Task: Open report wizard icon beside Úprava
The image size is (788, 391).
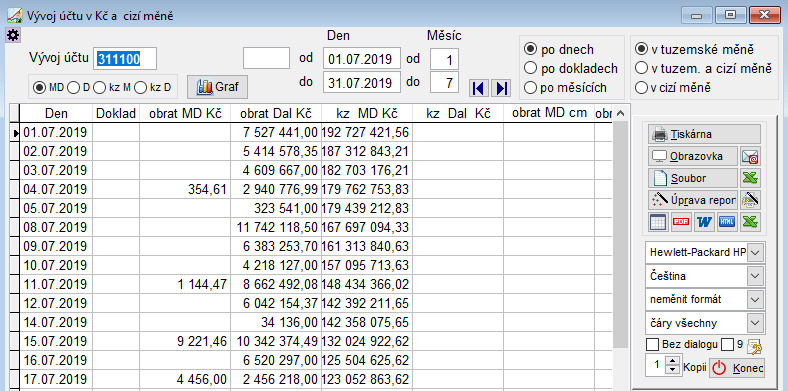Action: [751, 200]
